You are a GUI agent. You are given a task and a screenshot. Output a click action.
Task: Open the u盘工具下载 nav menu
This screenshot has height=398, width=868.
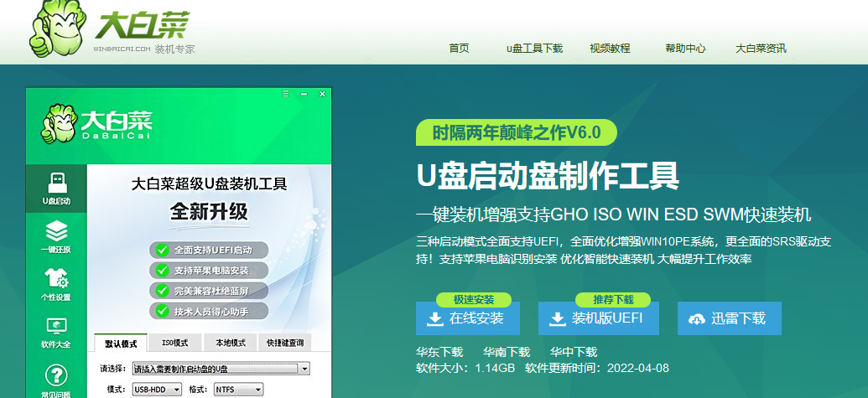pyautogui.click(x=534, y=49)
